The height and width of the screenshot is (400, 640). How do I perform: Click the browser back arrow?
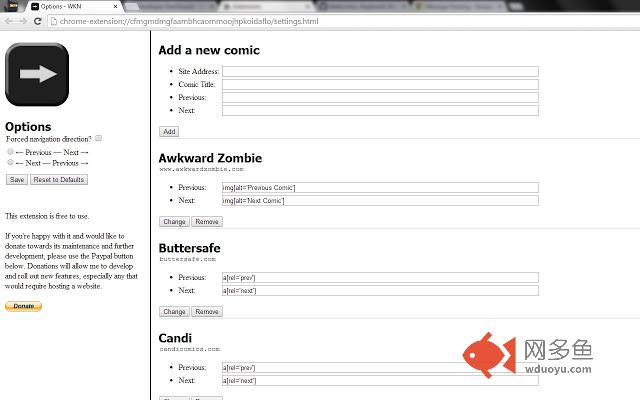pos(9,21)
